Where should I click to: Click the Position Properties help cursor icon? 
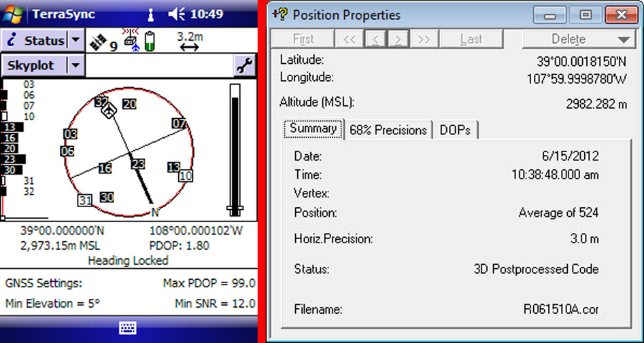pyautogui.click(x=280, y=15)
